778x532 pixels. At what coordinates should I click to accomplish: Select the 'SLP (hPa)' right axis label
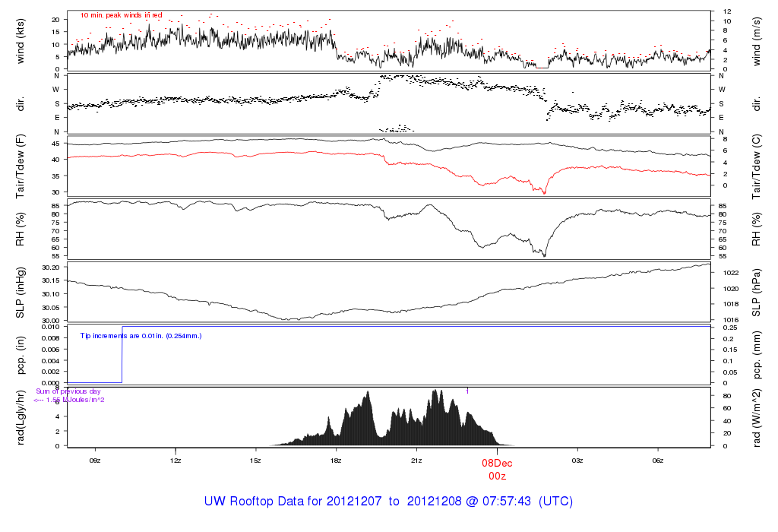(755, 291)
